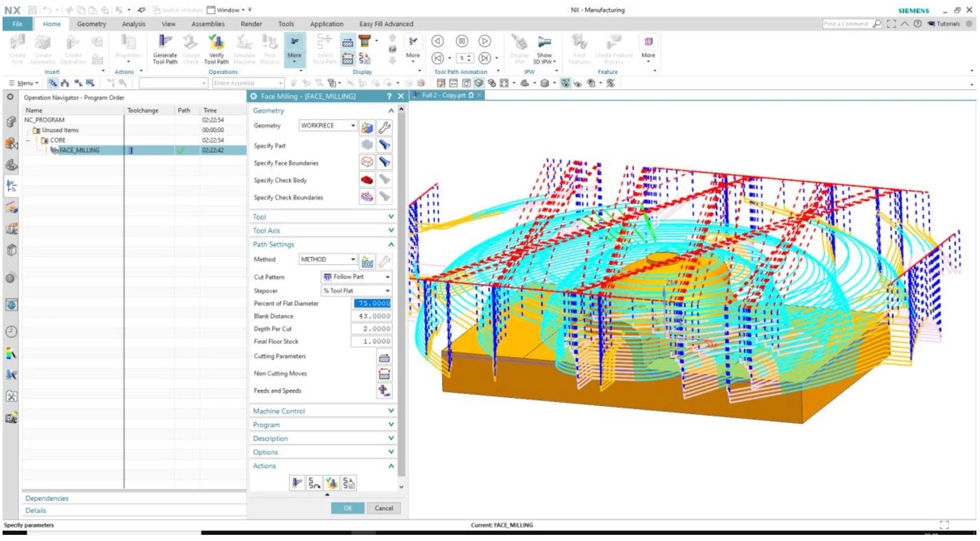Click the Specify Face Boundaries select icon
980x541 pixels.
point(367,162)
